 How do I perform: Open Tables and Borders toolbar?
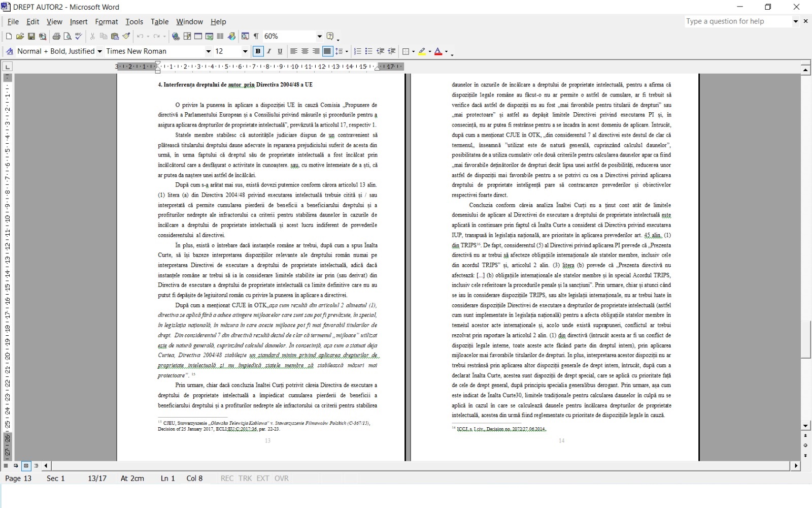pyautogui.click(x=187, y=37)
